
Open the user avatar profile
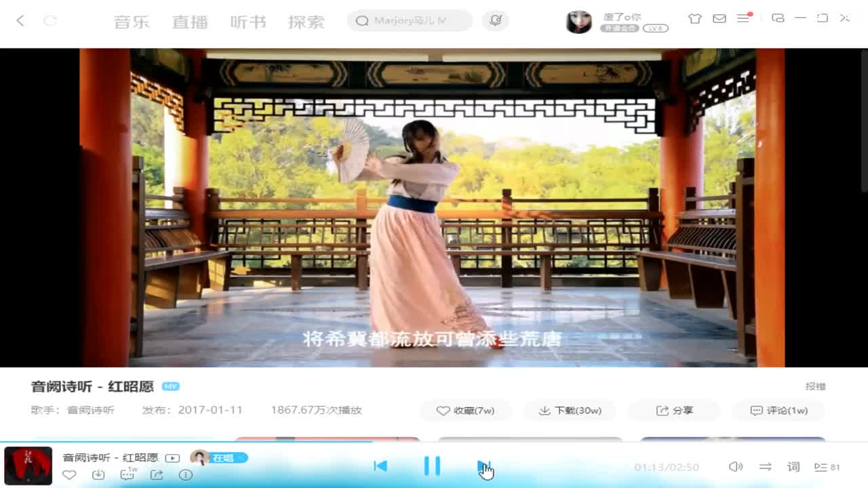click(x=578, y=22)
